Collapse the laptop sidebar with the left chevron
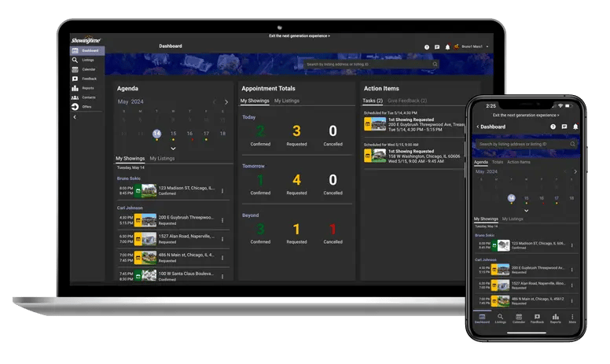The height and width of the screenshot is (364, 610). click(x=75, y=117)
